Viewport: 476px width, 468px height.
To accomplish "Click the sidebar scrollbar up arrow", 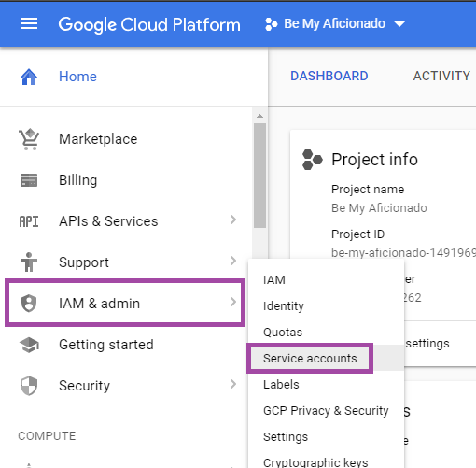I will pos(259,116).
